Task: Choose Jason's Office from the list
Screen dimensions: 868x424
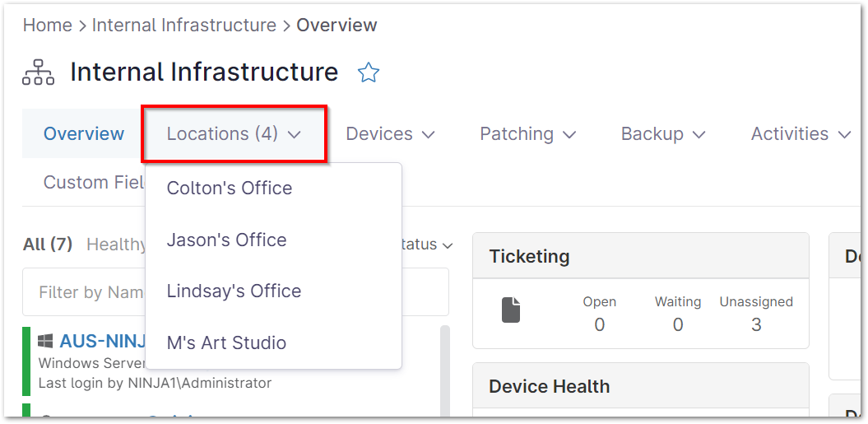Action: point(227,240)
